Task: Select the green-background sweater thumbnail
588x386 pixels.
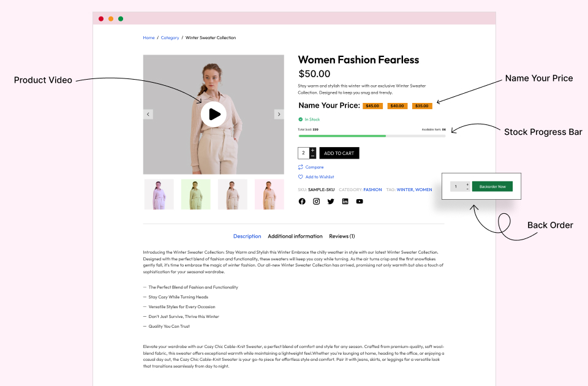Action: tap(196, 194)
